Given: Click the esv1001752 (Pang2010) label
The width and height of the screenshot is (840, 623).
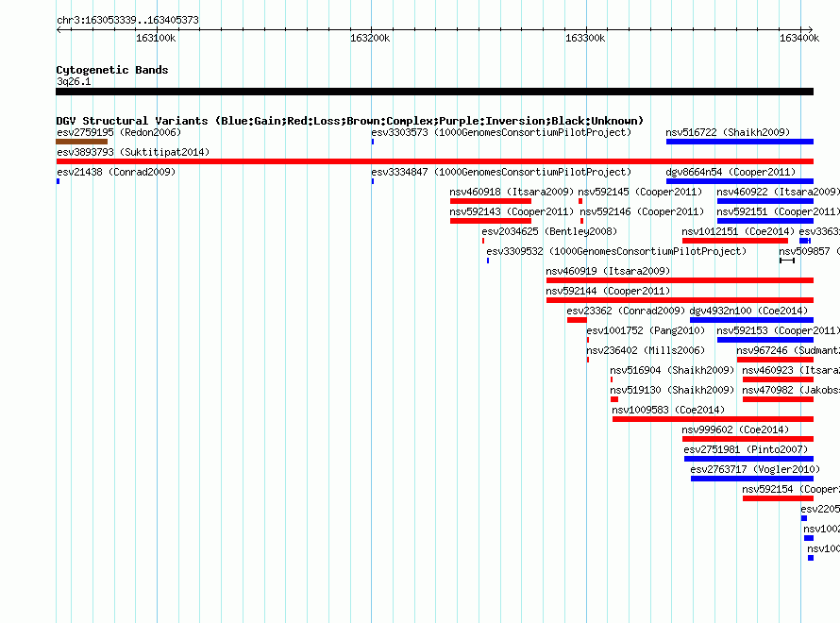Looking at the screenshot, I should coord(646,330).
